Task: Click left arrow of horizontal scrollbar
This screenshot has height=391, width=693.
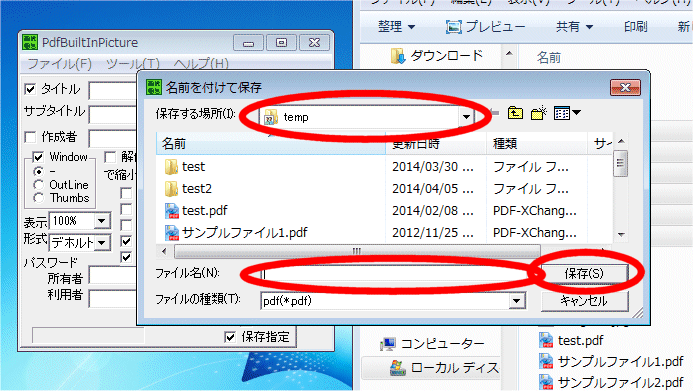Action: coord(164,251)
